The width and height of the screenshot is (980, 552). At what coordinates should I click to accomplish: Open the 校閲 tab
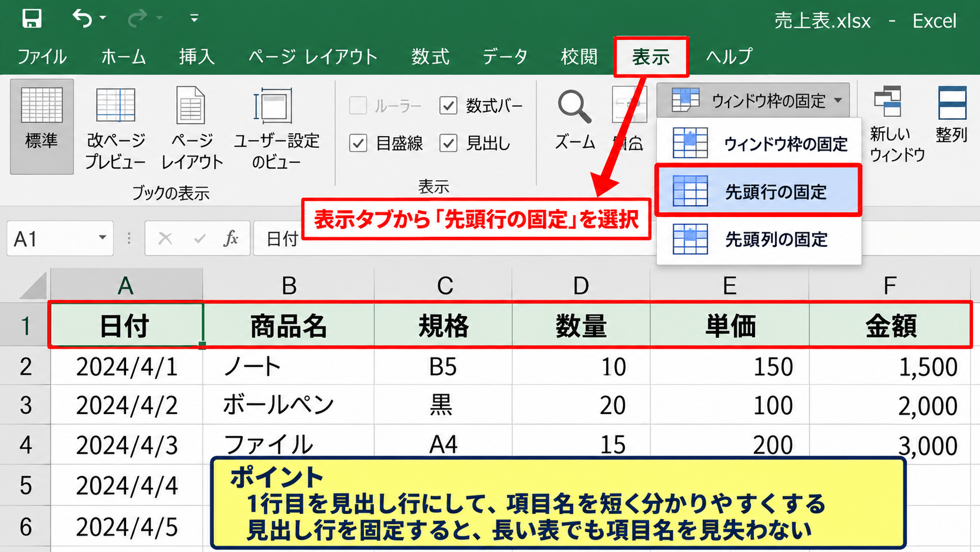[579, 57]
